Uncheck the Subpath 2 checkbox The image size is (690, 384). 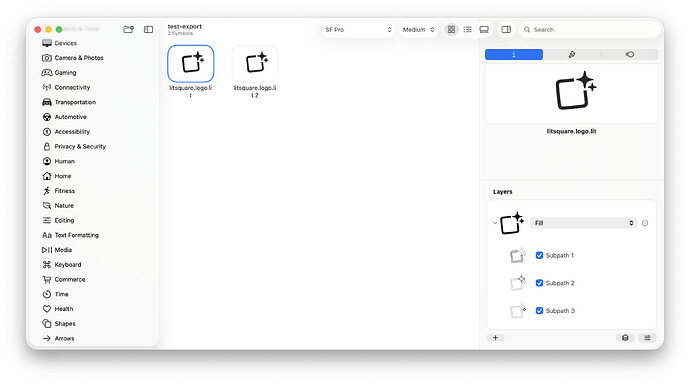[539, 283]
